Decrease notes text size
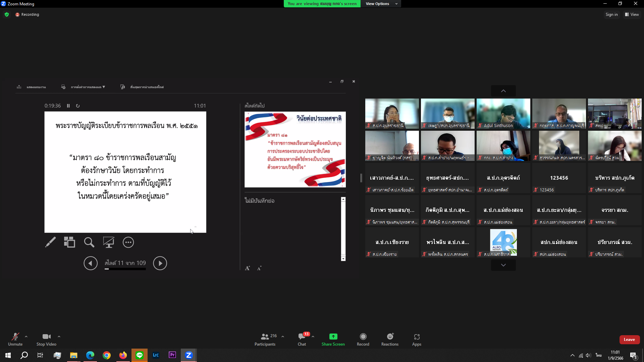Viewport: 644px width, 362px height. tap(259, 268)
